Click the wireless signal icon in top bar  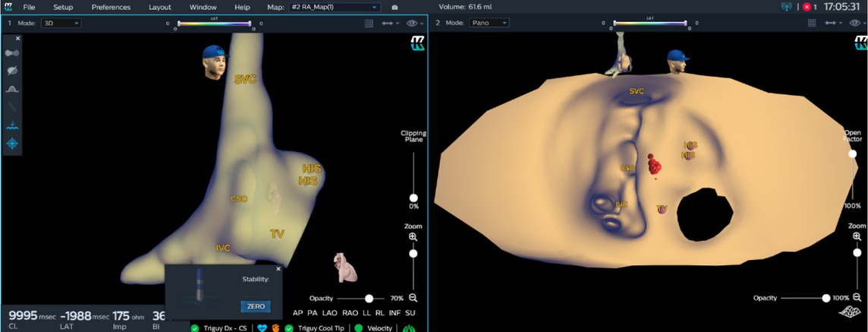[786, 7]
